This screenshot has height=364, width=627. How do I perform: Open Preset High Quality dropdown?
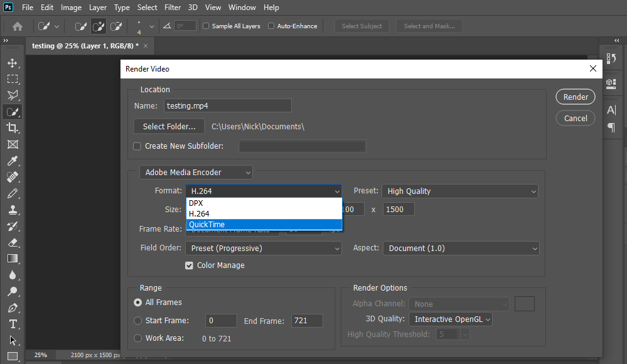click(460, 191)
